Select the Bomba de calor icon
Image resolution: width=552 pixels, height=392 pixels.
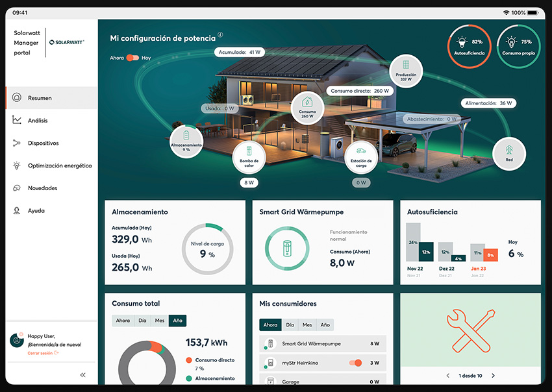(x=249, y=158)
